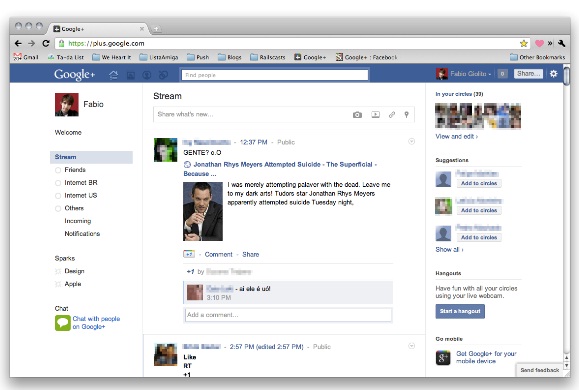Click Show all suggestions link
This screenshot has height=390, width=579.
449,250
